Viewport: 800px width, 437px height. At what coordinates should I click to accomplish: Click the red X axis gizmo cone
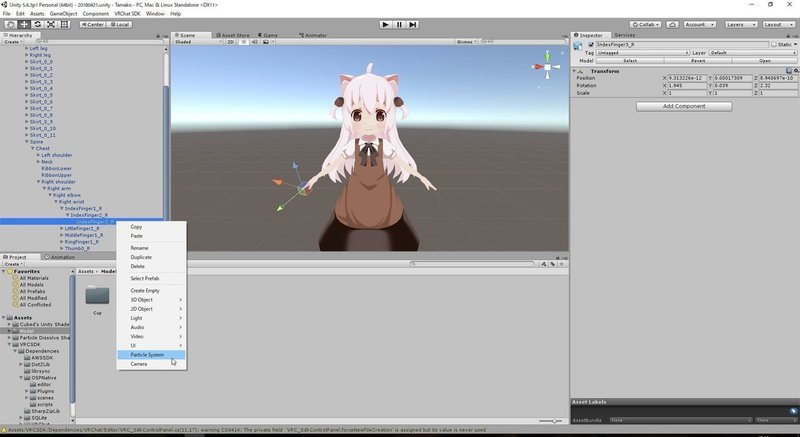tap(537, 67)
